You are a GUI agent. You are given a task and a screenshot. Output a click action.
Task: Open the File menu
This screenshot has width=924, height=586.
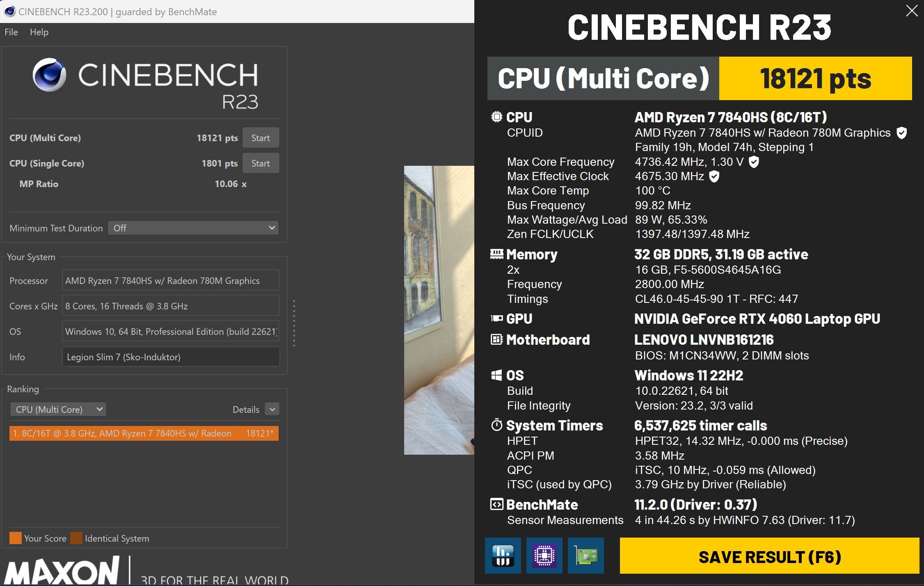click(x=11, y=32)
